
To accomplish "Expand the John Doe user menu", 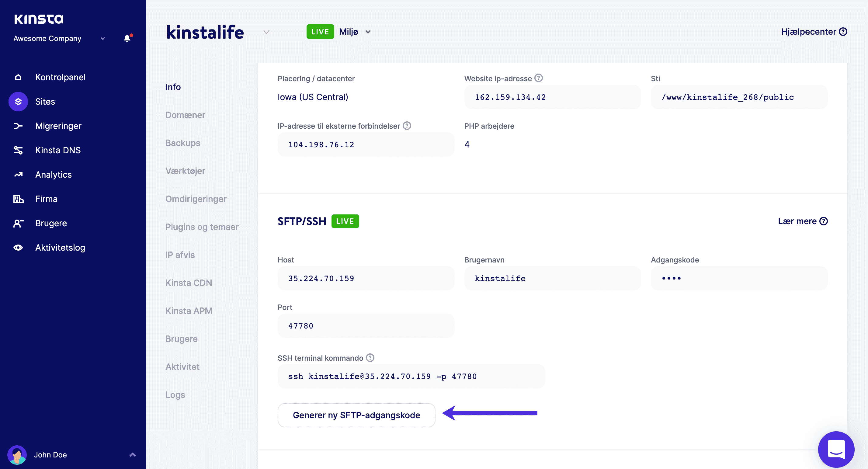I will pos(132,455).
